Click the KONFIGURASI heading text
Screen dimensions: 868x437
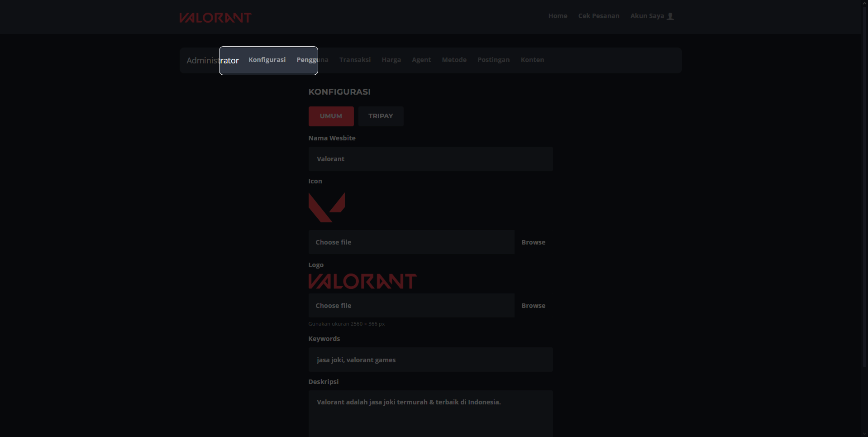339,92
